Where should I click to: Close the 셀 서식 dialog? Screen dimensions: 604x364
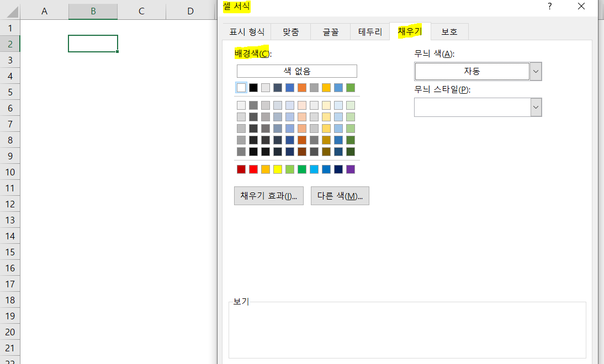(x=581, y=6)
